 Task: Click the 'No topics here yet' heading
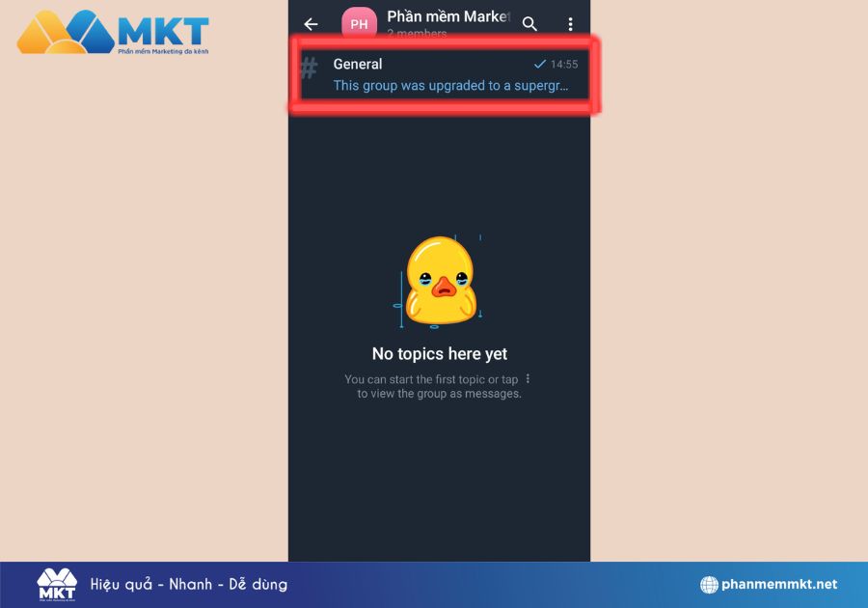[x=440, y=354]
